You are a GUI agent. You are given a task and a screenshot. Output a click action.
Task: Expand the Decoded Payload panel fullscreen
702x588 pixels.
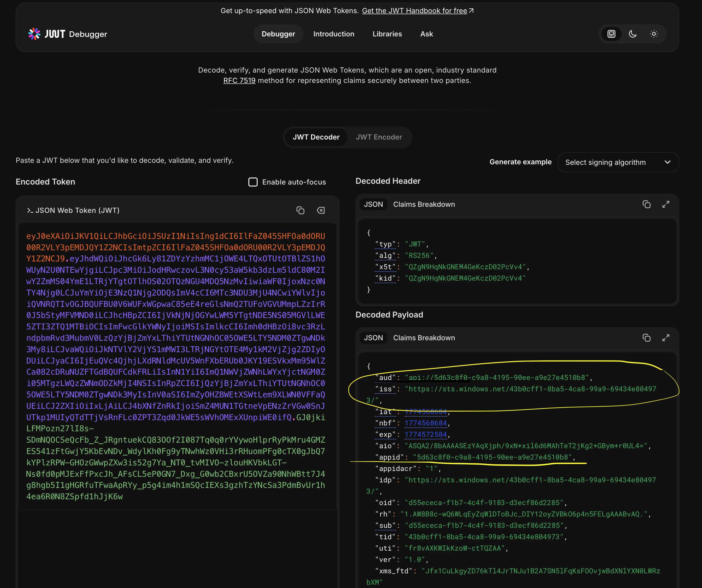pyautogui.click(x=666, y=338)
